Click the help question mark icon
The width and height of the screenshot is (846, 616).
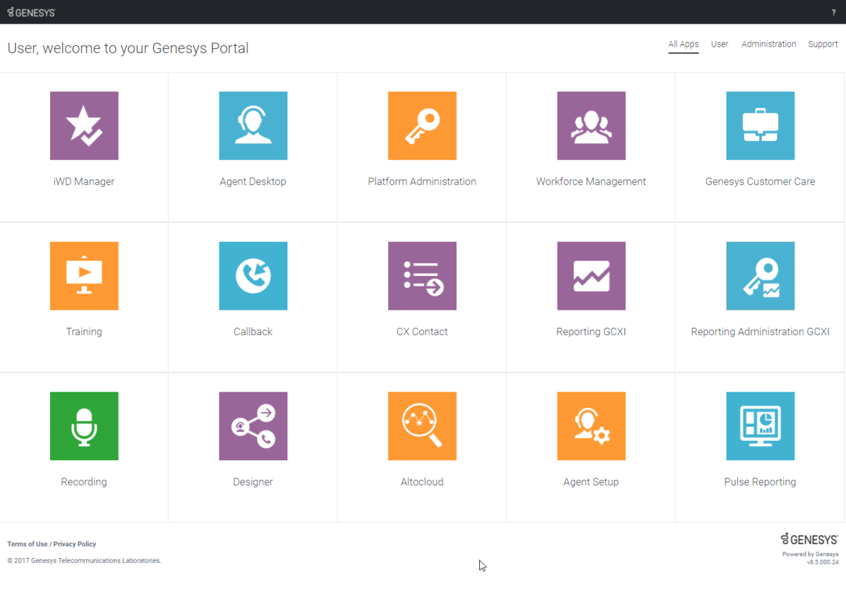point(833,13)
